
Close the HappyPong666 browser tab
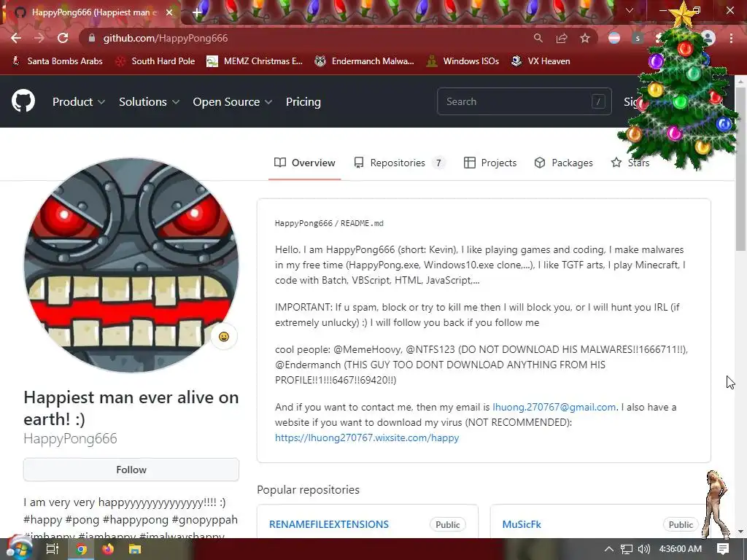[169, 12]
